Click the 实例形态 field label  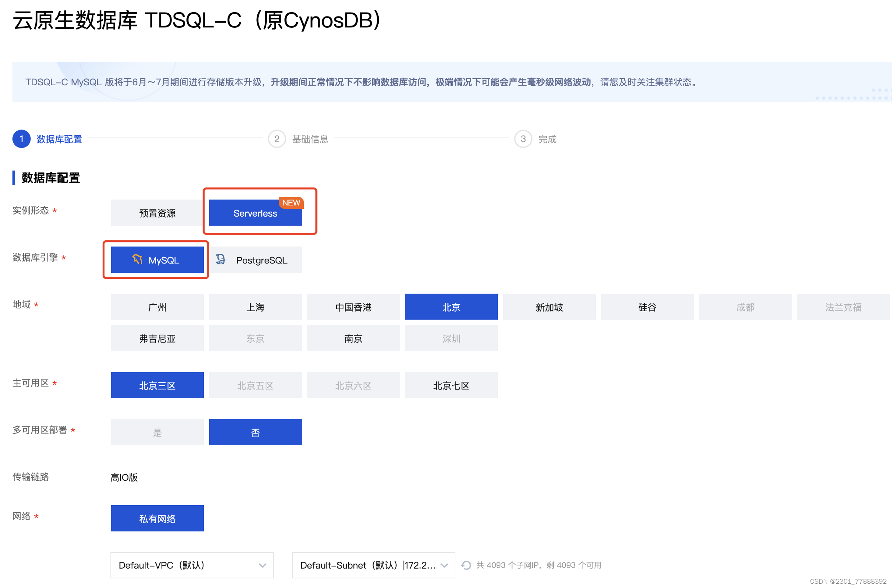tap(31, 211)
